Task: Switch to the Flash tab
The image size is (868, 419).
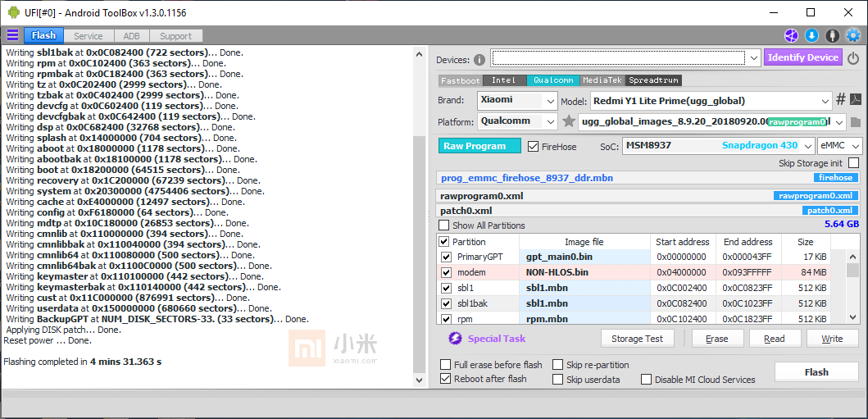Action: (x=43, y=36)
